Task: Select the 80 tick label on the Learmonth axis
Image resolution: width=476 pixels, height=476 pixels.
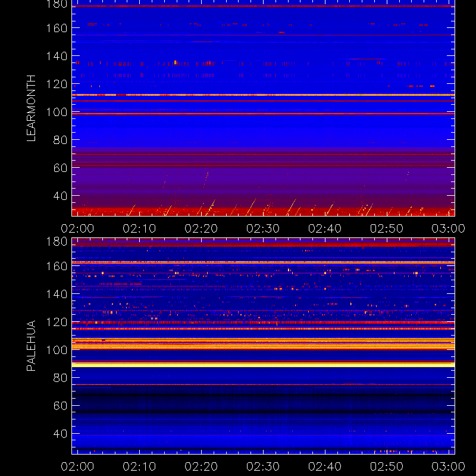Action: click(60, 140)
